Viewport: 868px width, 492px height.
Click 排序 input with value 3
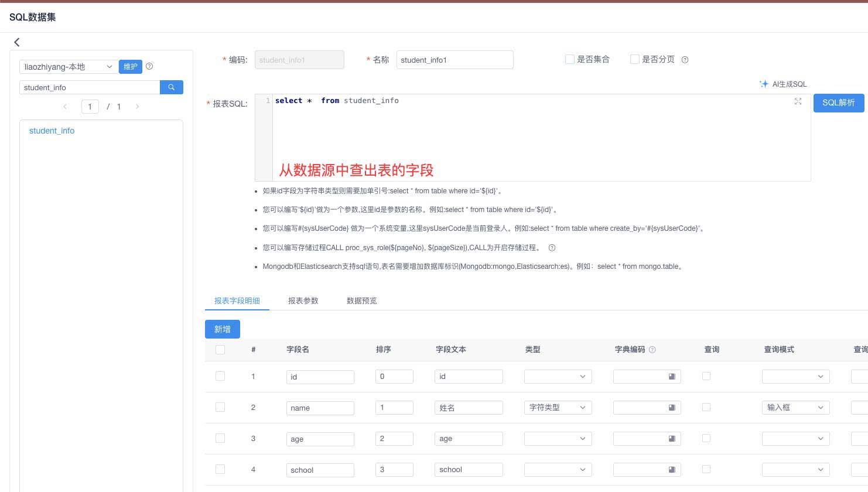pyautogui.click(x=395, y=470)
